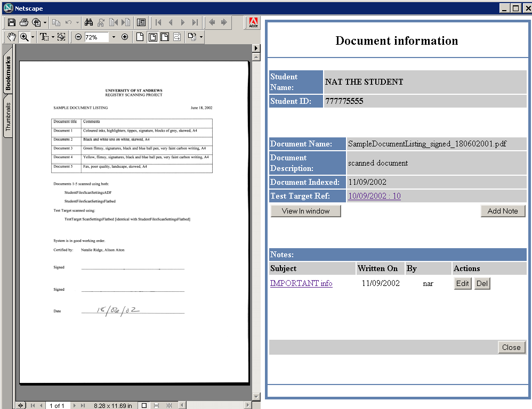Open the Bookmarks tab
The image size is (532, 409).
(8, 73)
